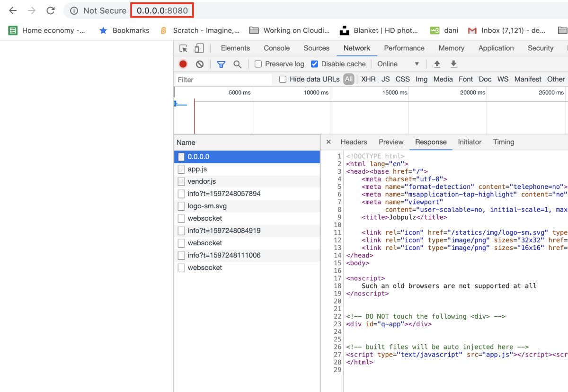Switch to the Sources tab

point(317,48)
